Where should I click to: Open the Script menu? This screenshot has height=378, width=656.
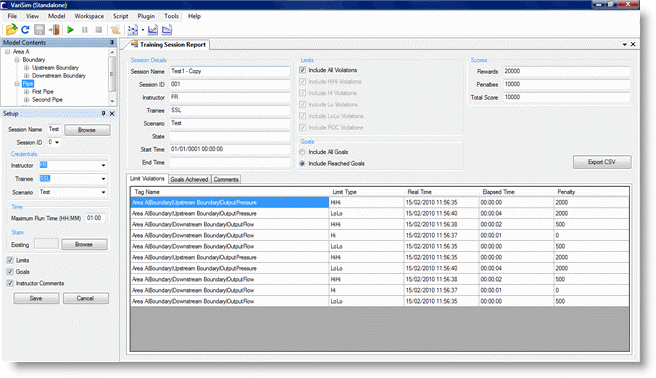[120, 16]
